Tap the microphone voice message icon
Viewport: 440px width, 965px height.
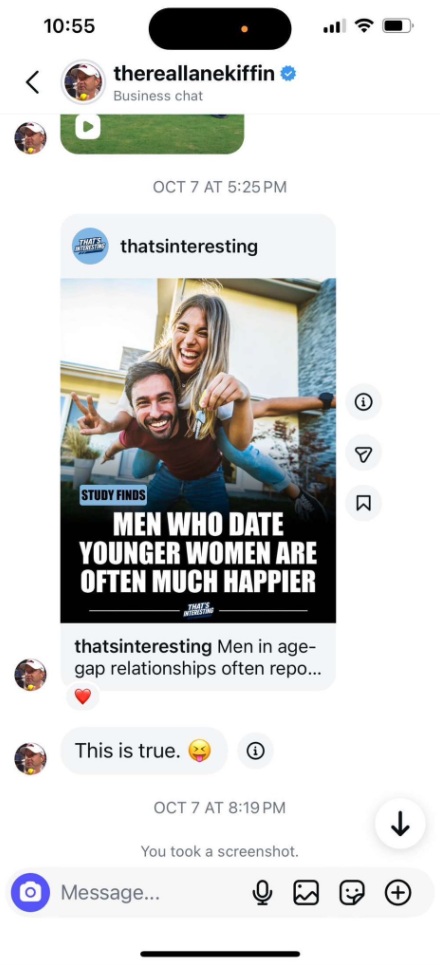point(262,892)
